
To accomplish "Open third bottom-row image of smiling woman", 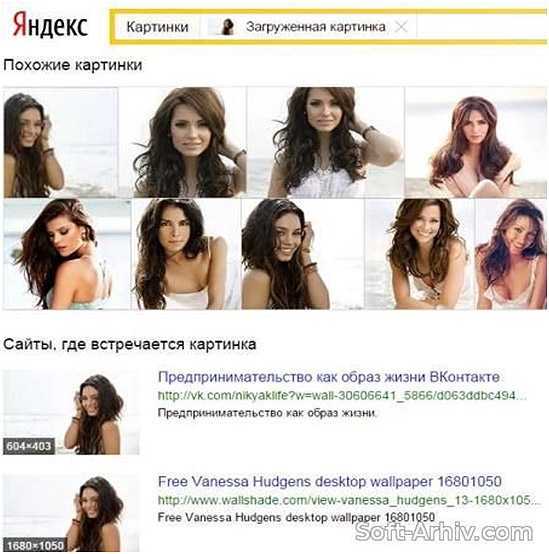I will tap(302, 254).
